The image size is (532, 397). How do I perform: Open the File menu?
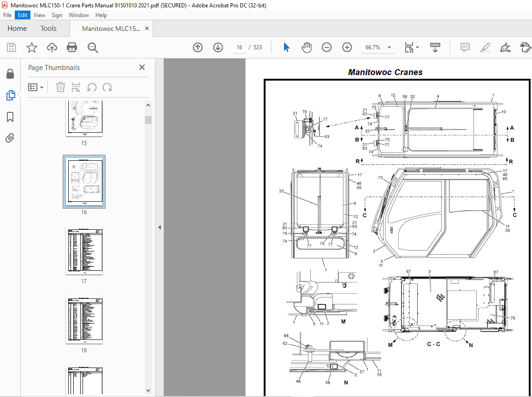pyautogui.click(x=7, y=15)
